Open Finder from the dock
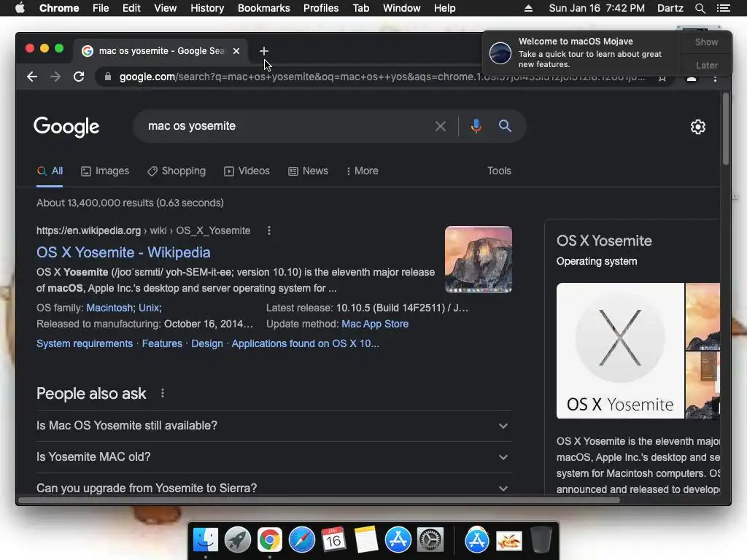This screenshot has height=560, width=747. pyautogui.click(x=206, y=540)
